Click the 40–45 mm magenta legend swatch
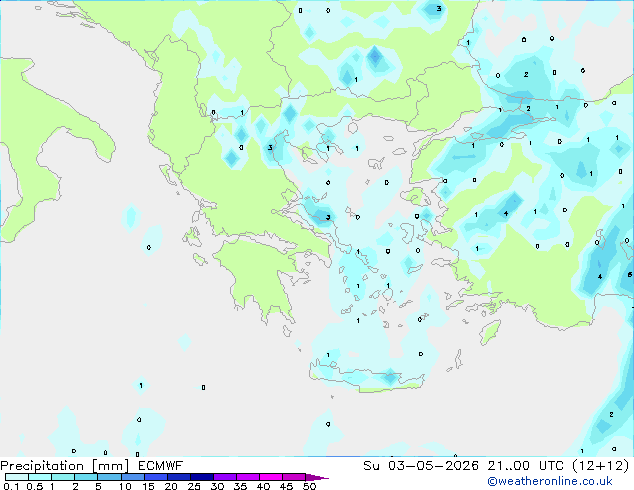Screen dimensions: 634x490 click(x=271, y=477)
